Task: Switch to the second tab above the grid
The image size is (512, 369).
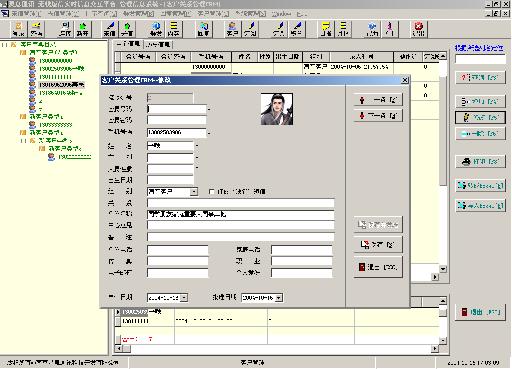Action: pyautogui.click(x=158, y=44)
